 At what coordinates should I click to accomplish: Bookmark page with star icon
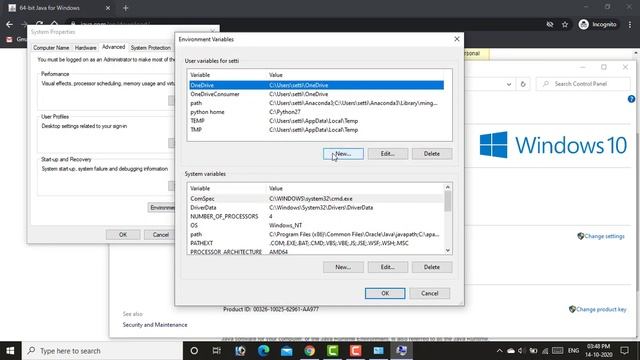pos(565,24)
